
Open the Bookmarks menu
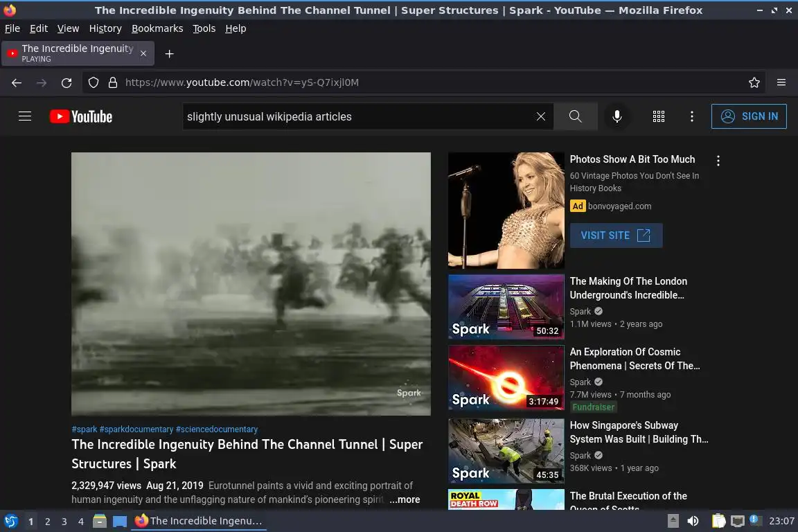[x=157, y=28]
